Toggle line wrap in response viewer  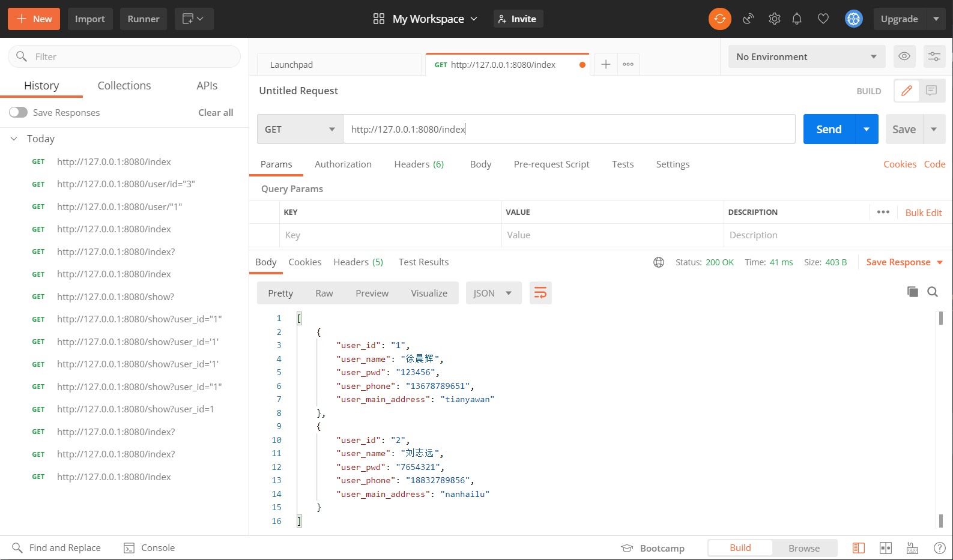point(540,293)
